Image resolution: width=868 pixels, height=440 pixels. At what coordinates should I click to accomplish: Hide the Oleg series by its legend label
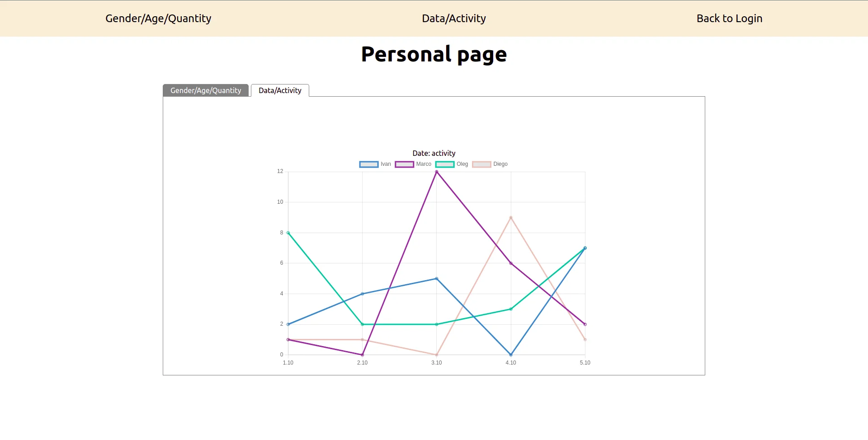point(462,164)
